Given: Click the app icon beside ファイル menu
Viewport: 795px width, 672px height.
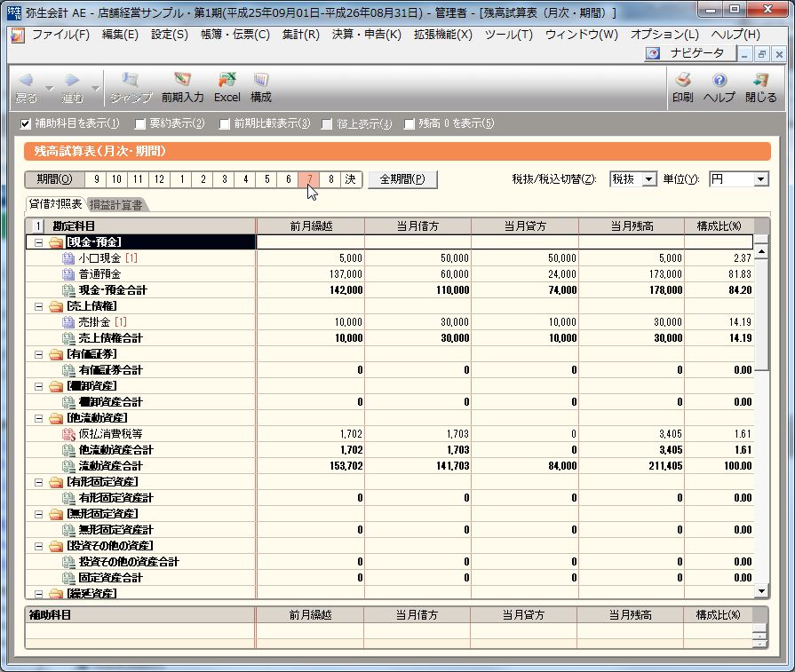Looking at the screenshot, I should [17, 35].
